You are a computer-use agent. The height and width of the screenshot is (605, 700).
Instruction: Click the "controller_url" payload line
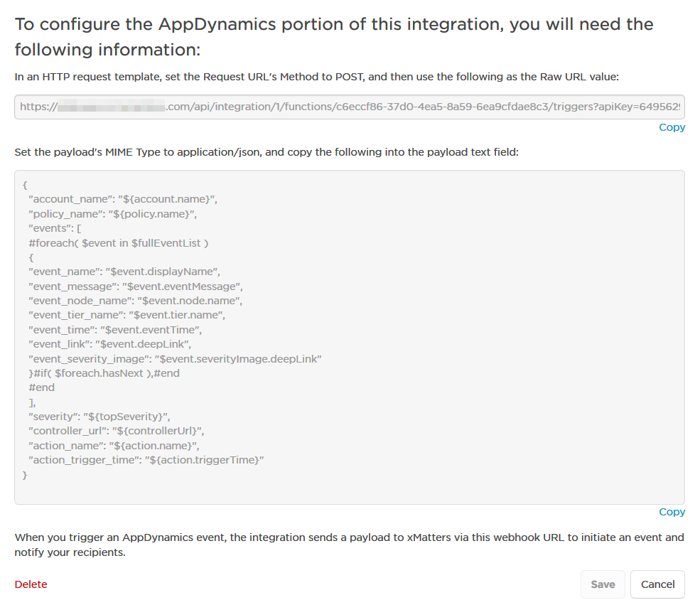point(116,431)
